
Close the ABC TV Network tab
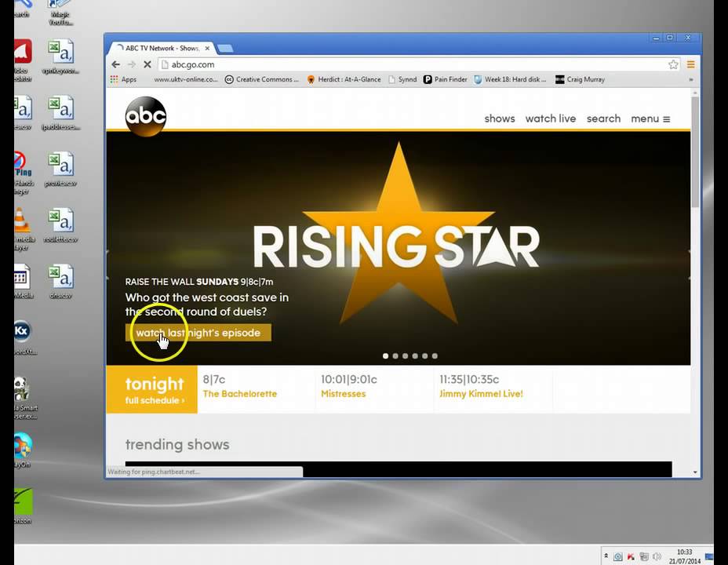pyautogui.click(x=207, y=49)
